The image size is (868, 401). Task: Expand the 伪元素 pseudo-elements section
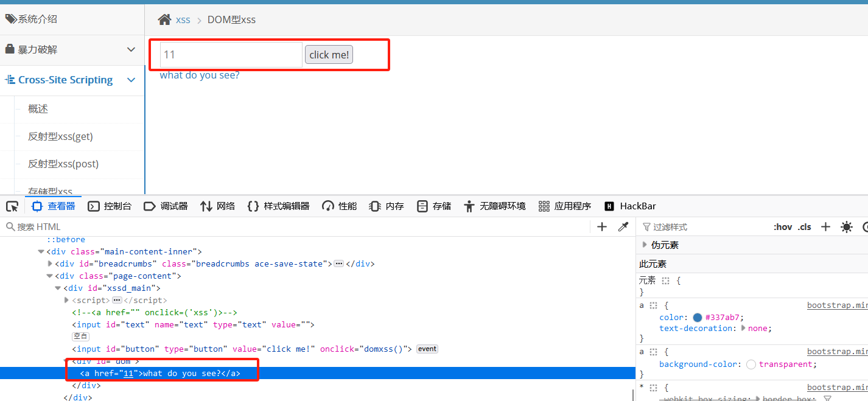[x=645, y=245]
